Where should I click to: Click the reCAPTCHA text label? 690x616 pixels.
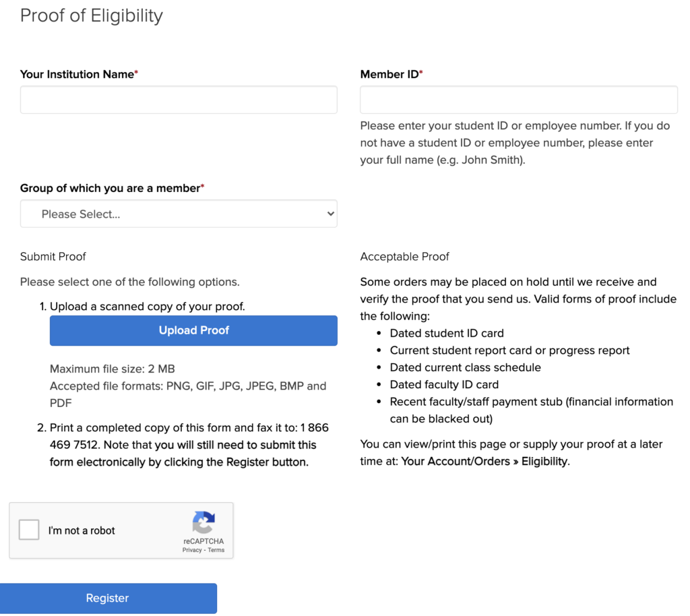click(203, 541)
